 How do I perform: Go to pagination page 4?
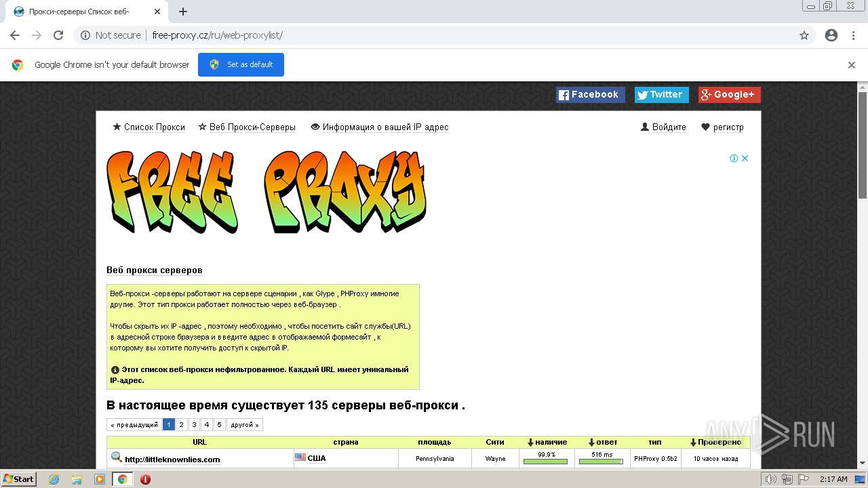207,425
